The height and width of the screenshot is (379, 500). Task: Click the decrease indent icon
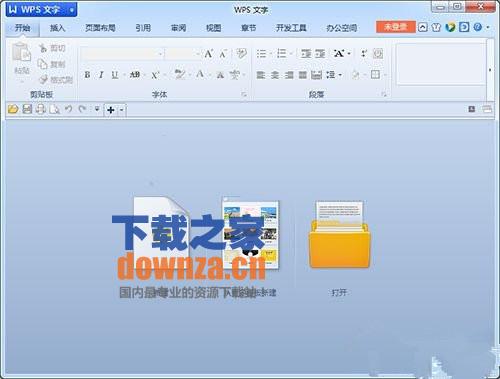306,54
